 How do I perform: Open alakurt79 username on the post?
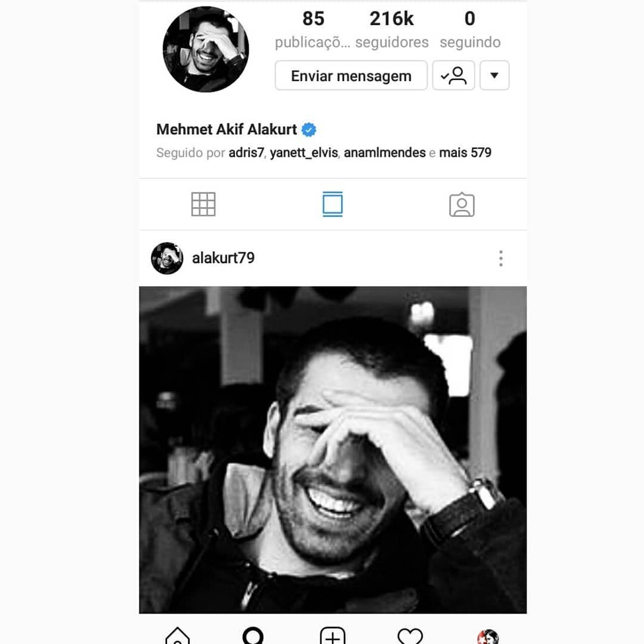[x=224, y=258]
